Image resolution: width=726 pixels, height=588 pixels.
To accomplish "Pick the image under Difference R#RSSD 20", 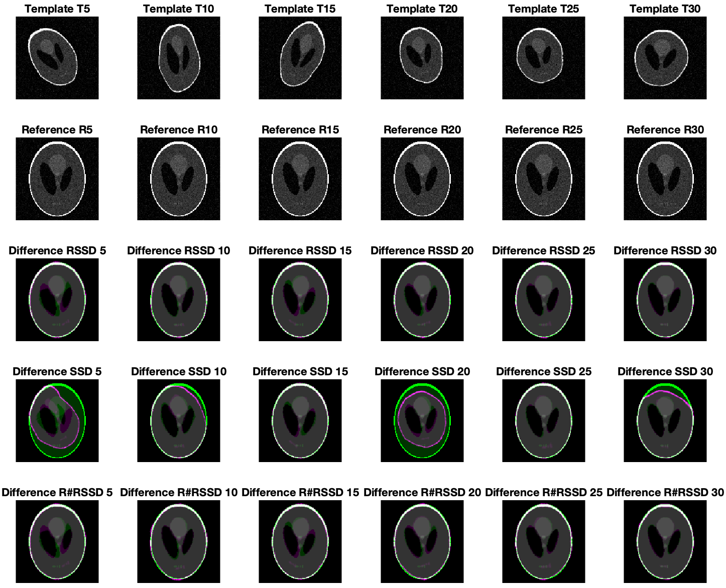I will 422,541.
